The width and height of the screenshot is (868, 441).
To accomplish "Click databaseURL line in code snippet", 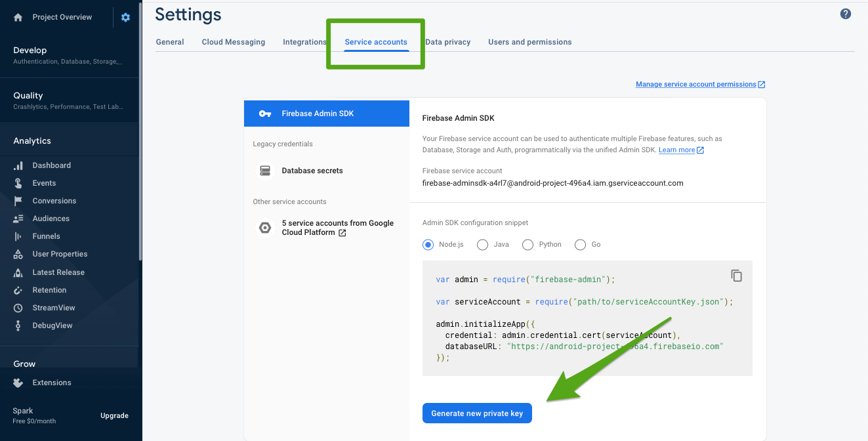I will click(584, 346).
